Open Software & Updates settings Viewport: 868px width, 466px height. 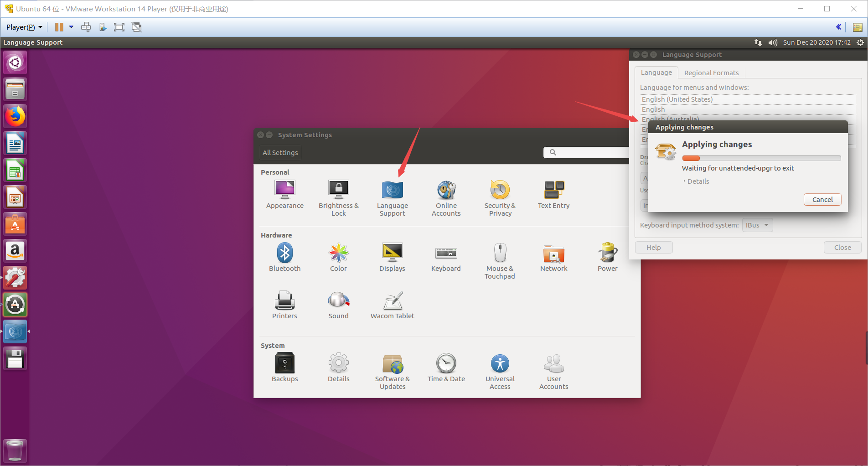pyautogui.click(x=392, y=372)
